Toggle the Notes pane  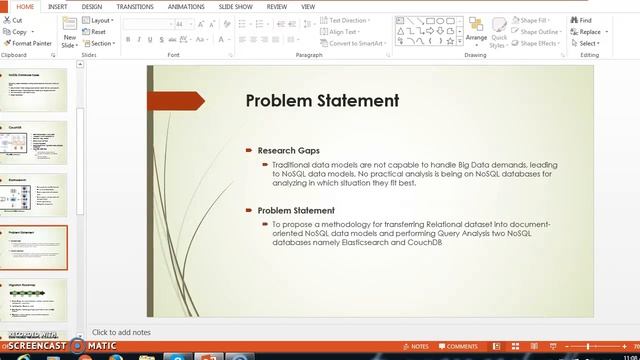[x=416, y=347]
